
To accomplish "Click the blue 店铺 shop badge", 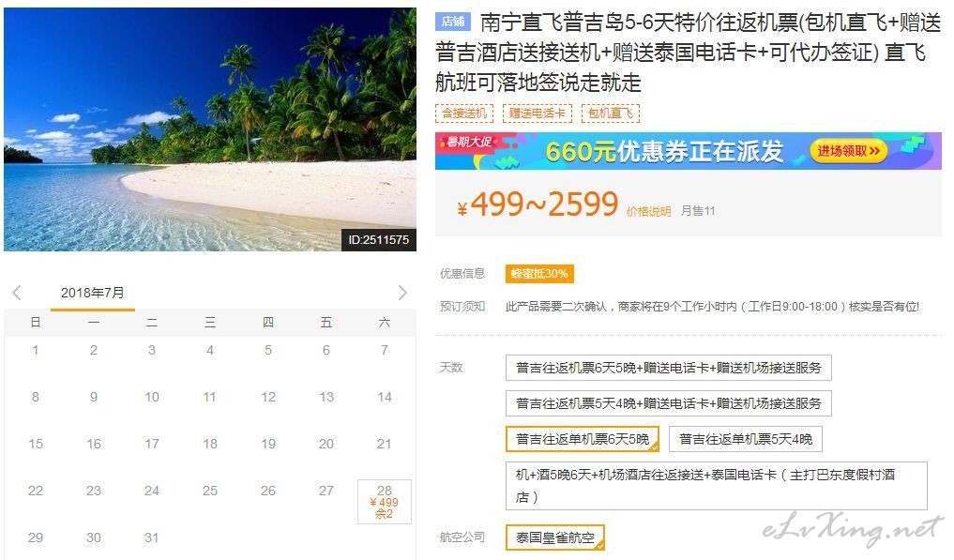I will 453,22.
